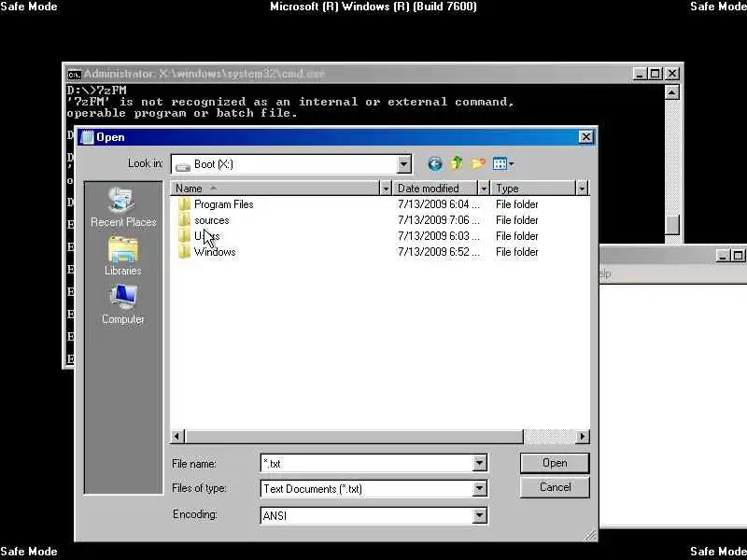Click date cell 7/13/2009 7:06 of sources
Screen dimensions: 747x560
pyautogui.click(x=439, y=220)
